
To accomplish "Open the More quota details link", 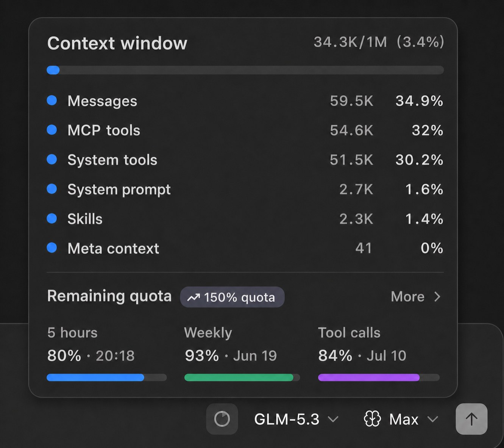I will (x=416, y=296).
